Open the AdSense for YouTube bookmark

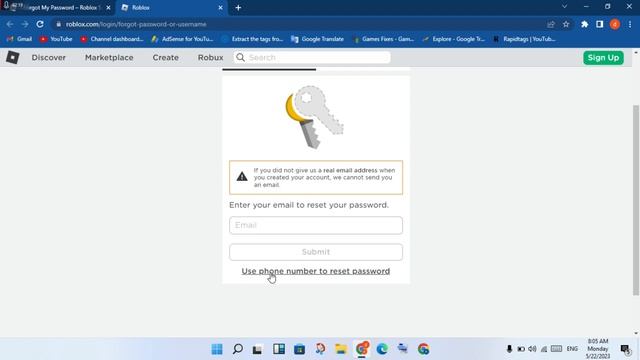point(182,39)
